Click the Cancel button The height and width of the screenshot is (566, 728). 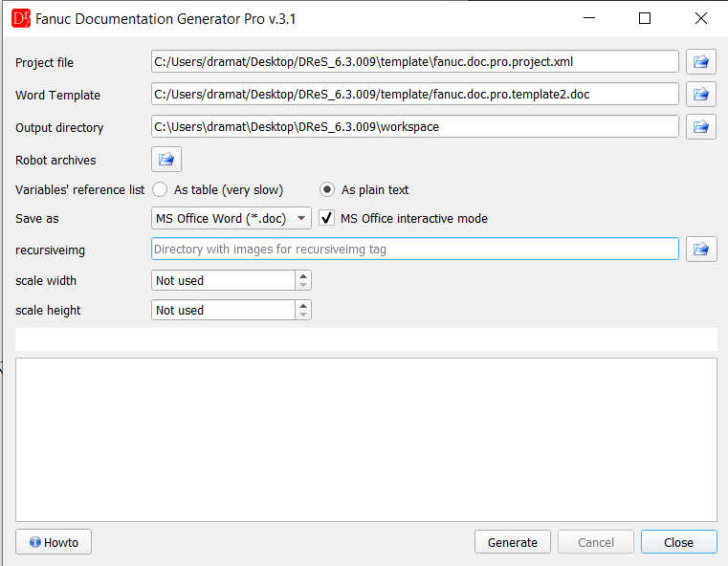596,542
